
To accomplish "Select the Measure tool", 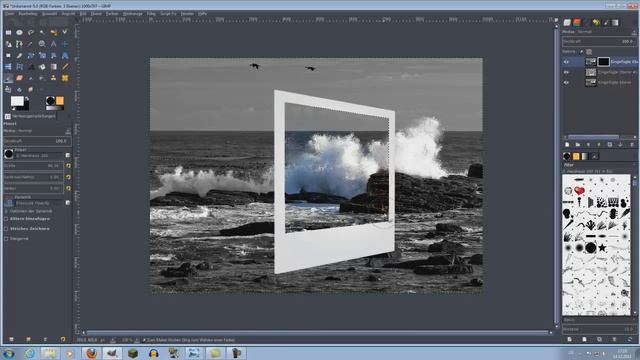I will click(53, 44).
